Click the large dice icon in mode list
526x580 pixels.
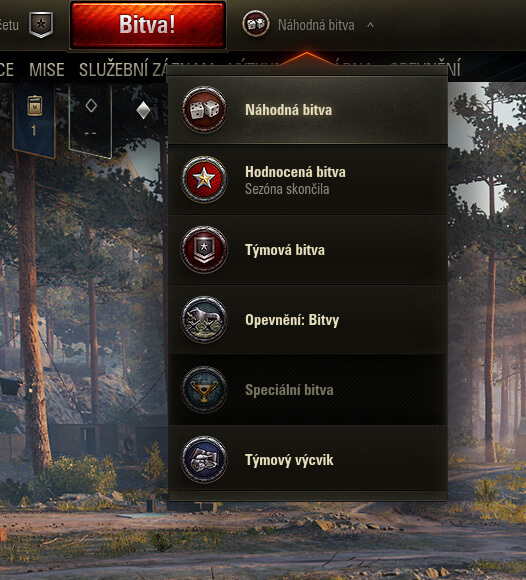204,109
